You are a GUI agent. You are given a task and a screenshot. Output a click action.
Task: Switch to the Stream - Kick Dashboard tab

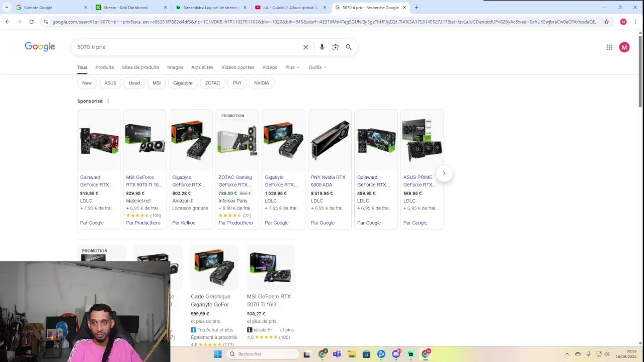pos(132,8)
